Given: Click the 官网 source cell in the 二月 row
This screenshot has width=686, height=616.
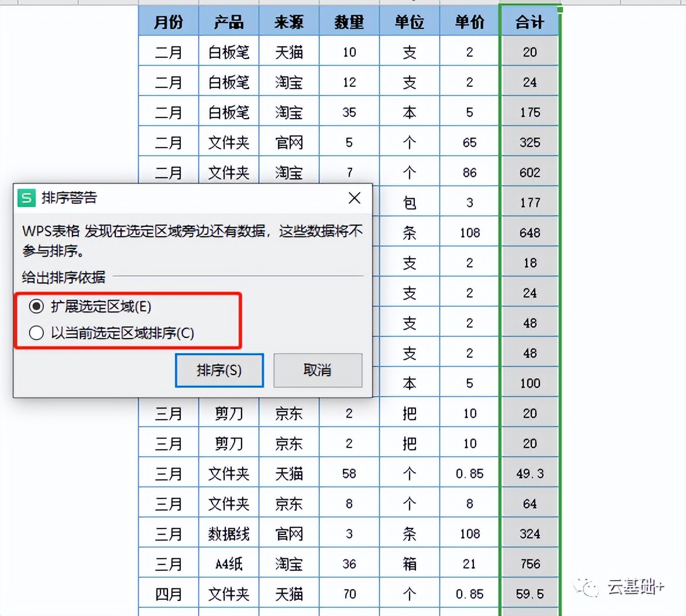Looking at the screenshot, I should [288, 142].
